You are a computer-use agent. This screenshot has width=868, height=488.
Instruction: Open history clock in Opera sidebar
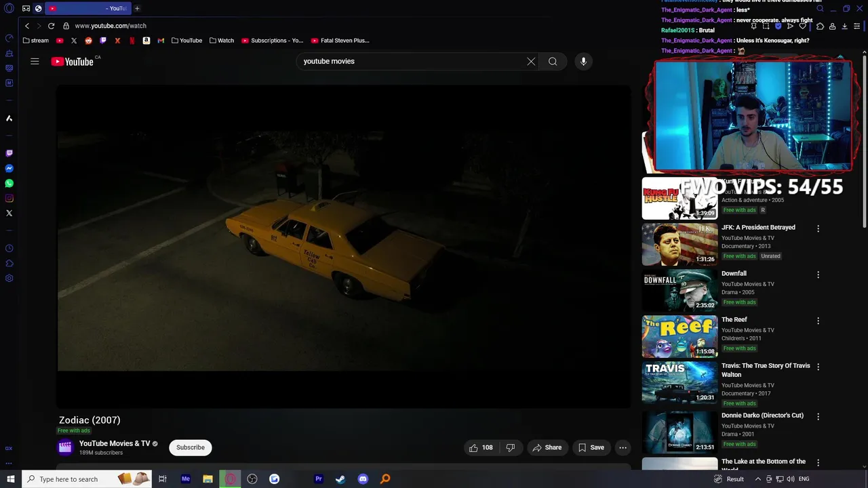click(x=9, y=248)
